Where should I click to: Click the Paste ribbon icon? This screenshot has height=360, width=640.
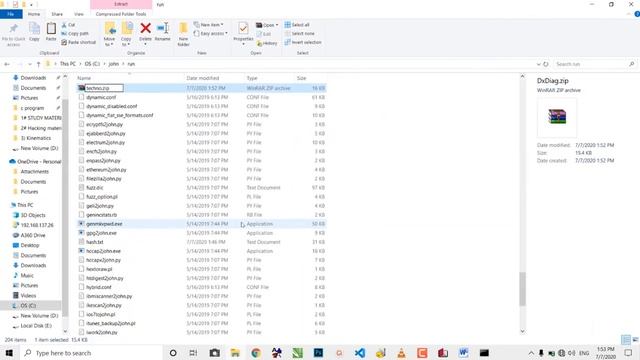coord(51,29)
